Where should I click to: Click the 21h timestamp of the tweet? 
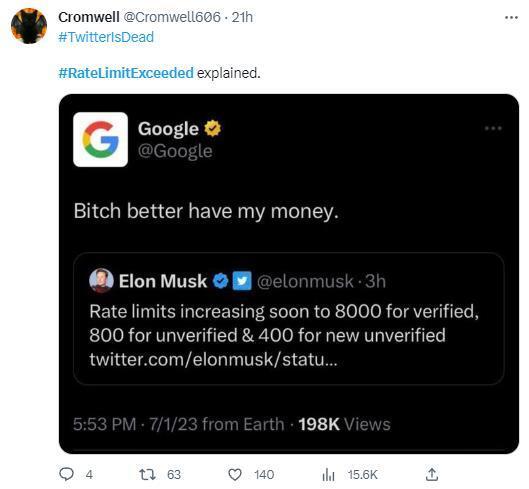(242, 17)
